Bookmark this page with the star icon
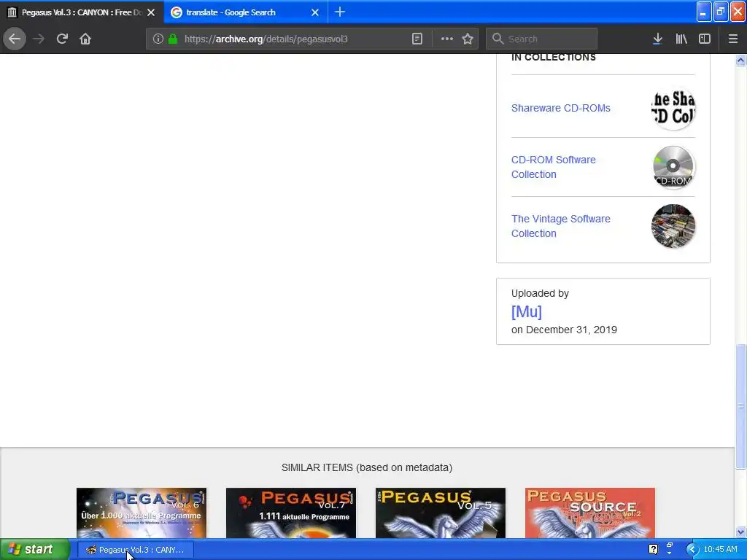The width and height of the screenshot is (747, 560). 468,39
